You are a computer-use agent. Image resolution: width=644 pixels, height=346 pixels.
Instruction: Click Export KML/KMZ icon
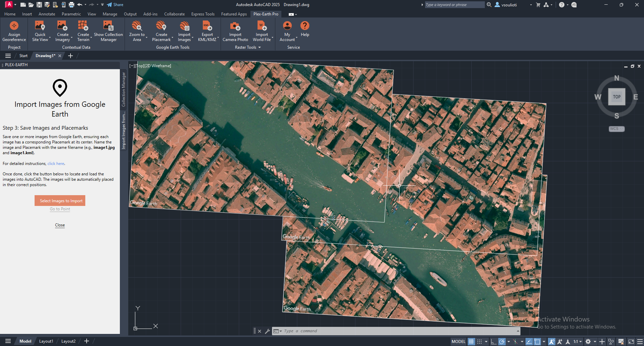[207, 26]
